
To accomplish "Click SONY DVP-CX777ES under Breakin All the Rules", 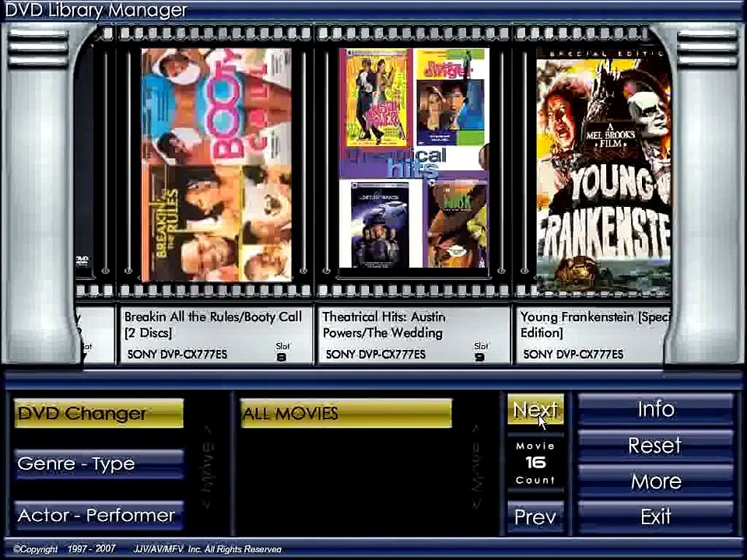I will coord(177,355).
